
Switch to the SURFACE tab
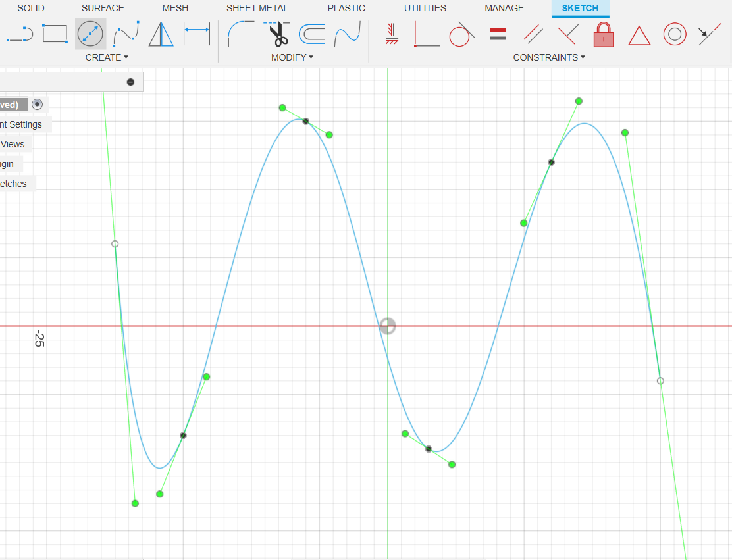pos(103,8)
